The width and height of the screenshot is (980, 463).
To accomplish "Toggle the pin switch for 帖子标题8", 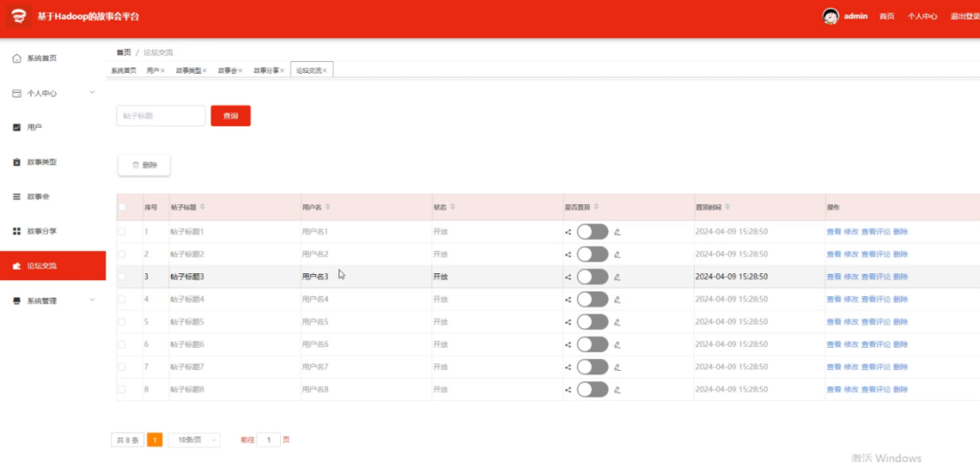I will (x=593, y=389).
